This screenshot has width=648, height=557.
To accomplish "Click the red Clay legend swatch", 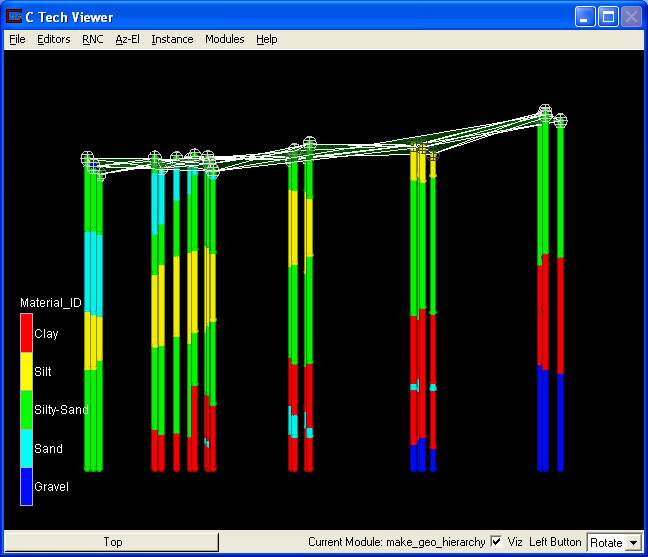I will coord(26,333).
